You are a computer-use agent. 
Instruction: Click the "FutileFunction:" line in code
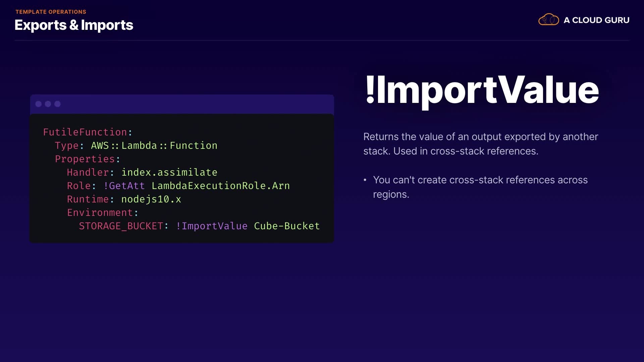tap(88, 132)
